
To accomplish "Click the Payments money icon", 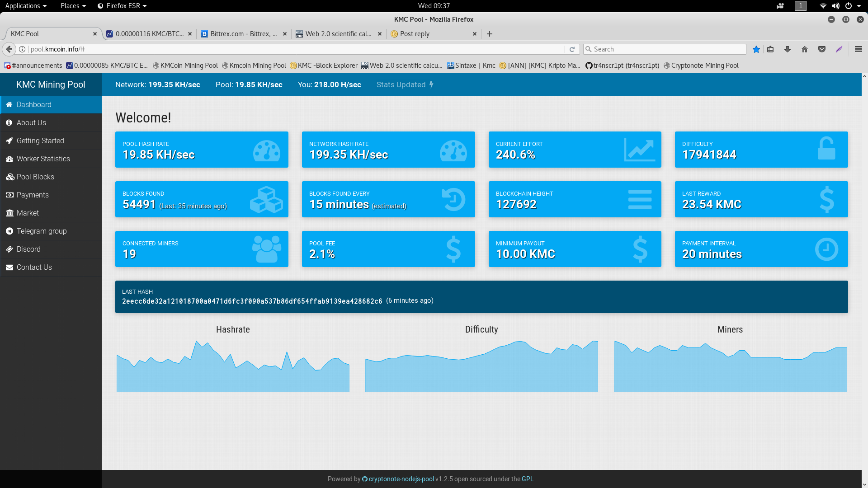I will click(x=9, y=195).
